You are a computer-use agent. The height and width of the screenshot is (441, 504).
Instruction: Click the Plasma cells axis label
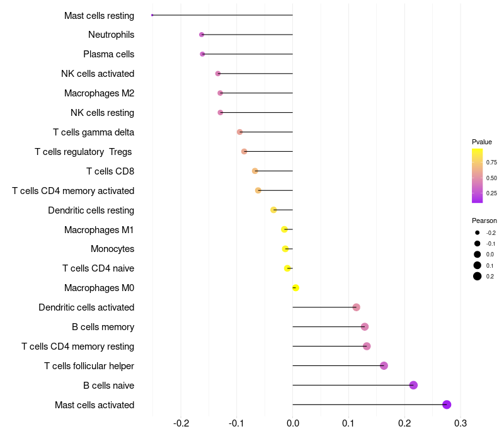pos(108,54)
